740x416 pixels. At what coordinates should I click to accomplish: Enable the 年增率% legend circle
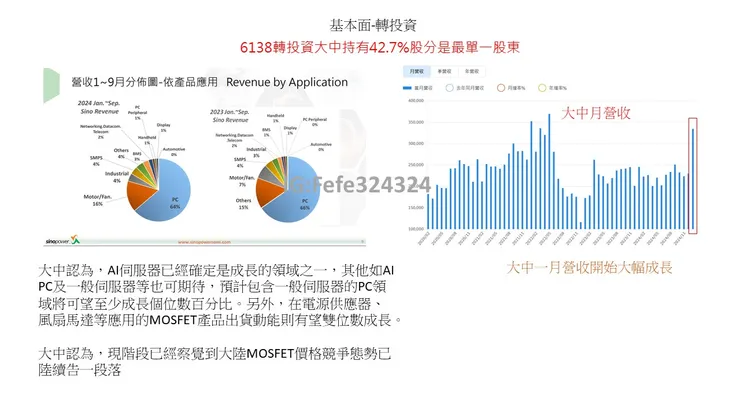pyautogui.click(x=542, y=88)
